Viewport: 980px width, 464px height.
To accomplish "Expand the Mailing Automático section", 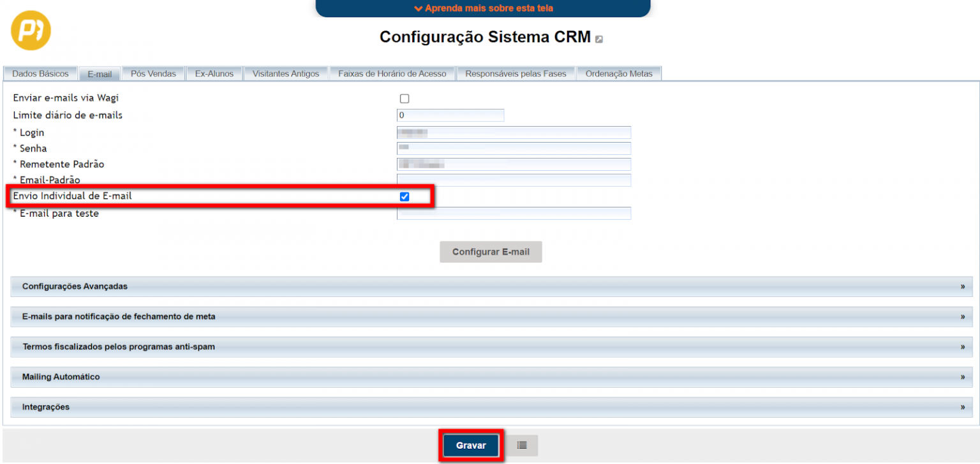I will pos(491,377).
